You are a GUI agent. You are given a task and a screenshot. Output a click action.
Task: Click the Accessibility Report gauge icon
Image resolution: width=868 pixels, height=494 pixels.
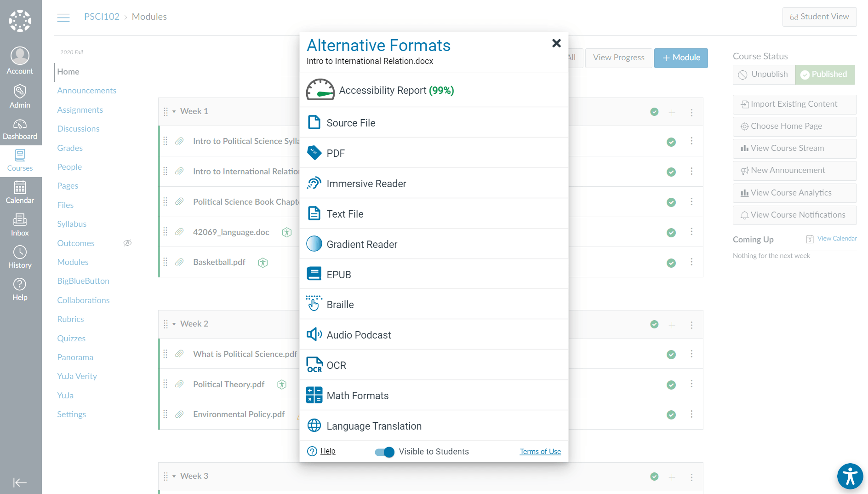coord(320,90)
